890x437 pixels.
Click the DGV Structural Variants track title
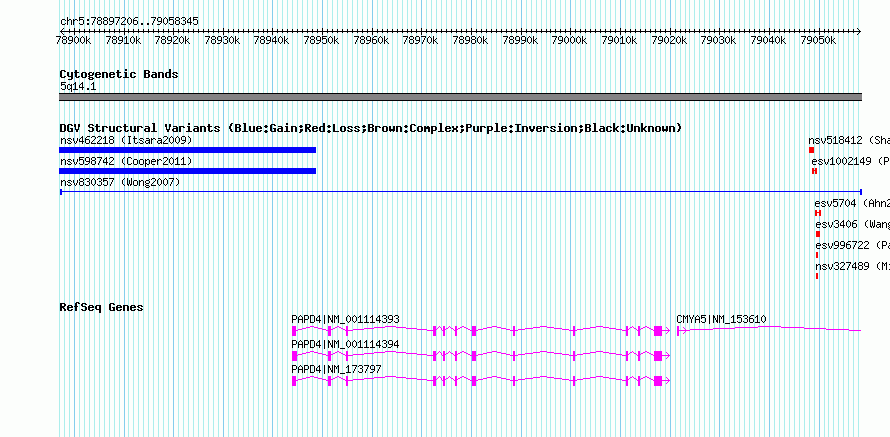(370, 128)
